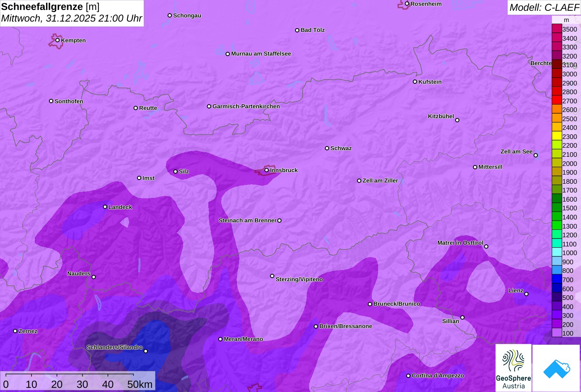Select the Kufstein map marker

(x=415, y=82)
